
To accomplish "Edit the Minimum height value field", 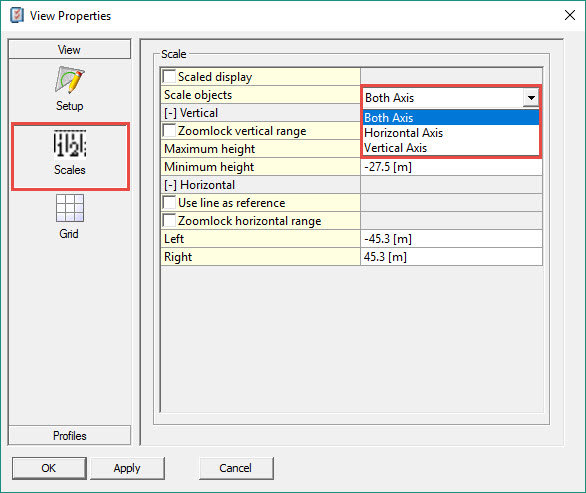I will click(451, 167).
